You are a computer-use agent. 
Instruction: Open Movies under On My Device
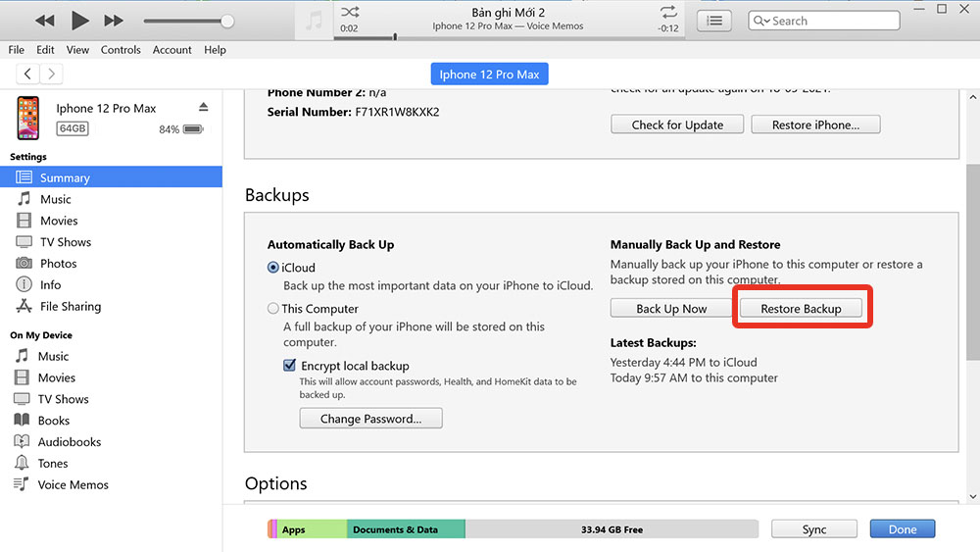click(x=112, y=377)
